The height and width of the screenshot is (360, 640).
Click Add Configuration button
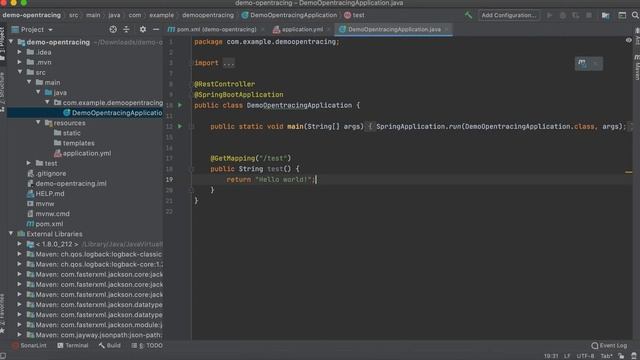coord(509,16)
